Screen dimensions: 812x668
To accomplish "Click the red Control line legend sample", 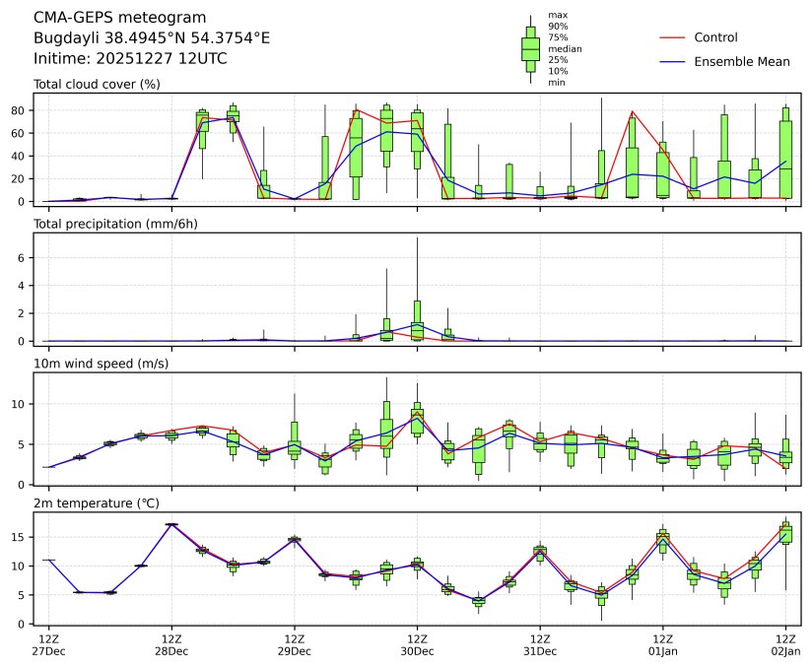I will (671, 37).
